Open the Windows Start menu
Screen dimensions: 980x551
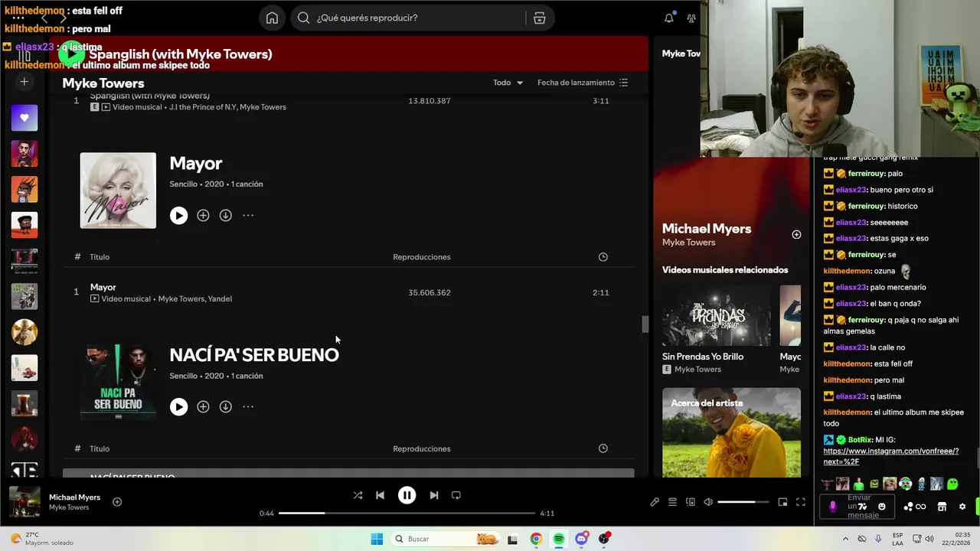(x=377, y=539)
